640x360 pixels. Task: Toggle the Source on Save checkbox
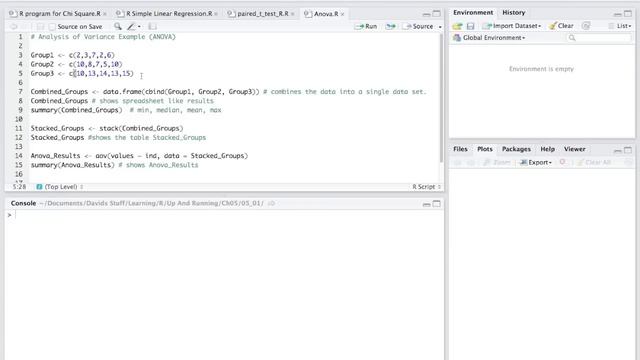52,27
